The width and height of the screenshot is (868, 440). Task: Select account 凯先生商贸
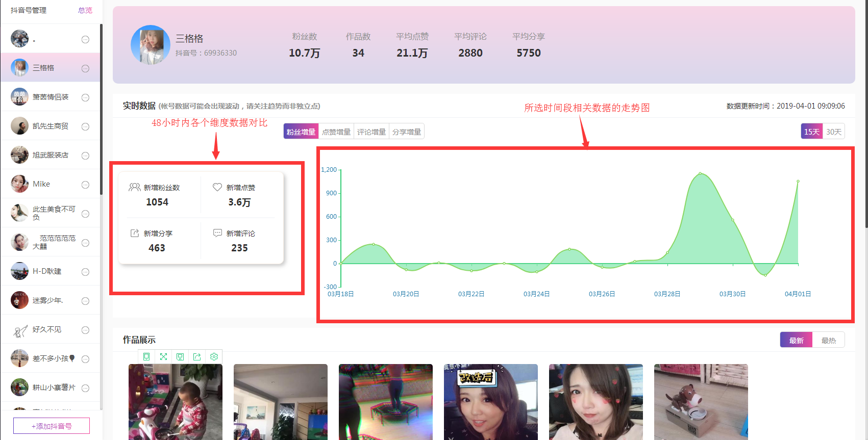pyautogui.click(x=50, y=125)
